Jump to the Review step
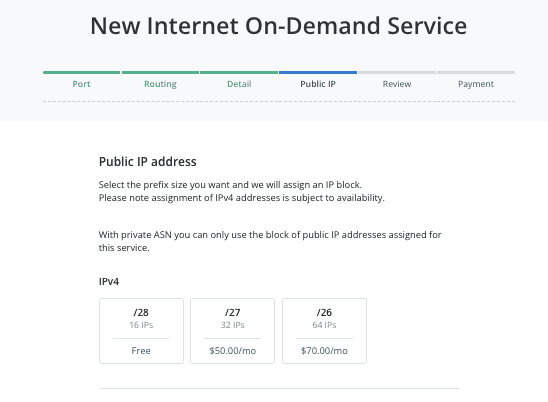This screenshot has height=402, width=548. pos(397,84)
